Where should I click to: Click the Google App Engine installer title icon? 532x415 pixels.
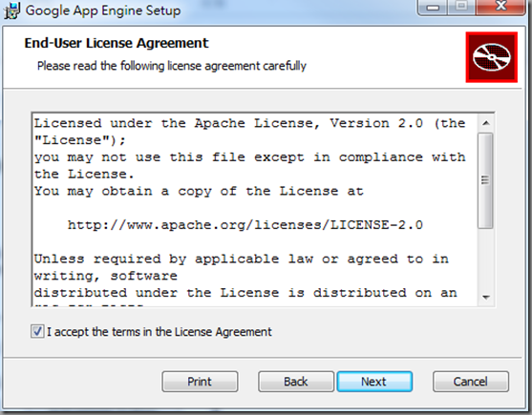click(11, 10)
